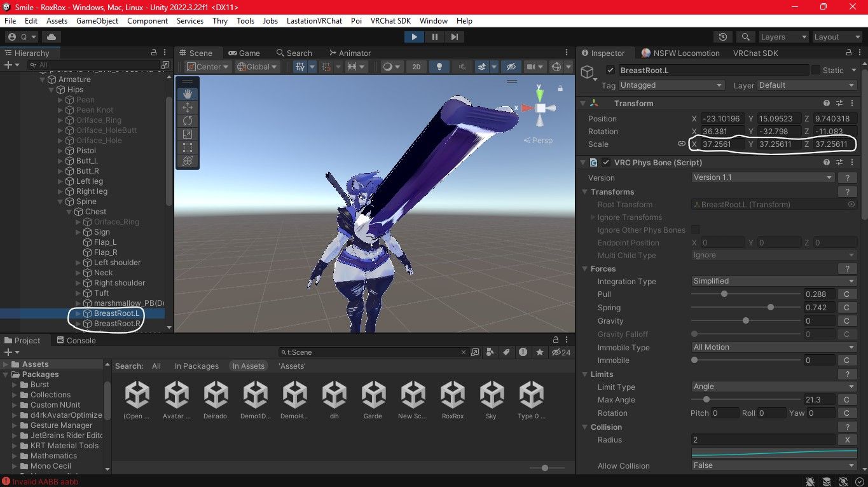Open the cloud services icon
The height and width of the screenshot is (487, 868).
pyautogui.click(x=52, y=37)
